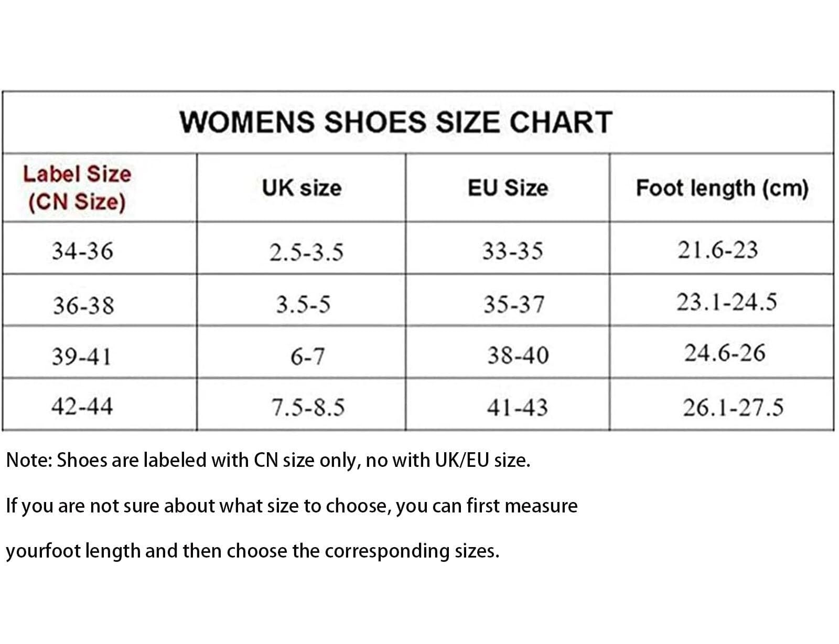Click the note about CN size labeling
This screenshot has height=644, width=839.
point(268,460)
